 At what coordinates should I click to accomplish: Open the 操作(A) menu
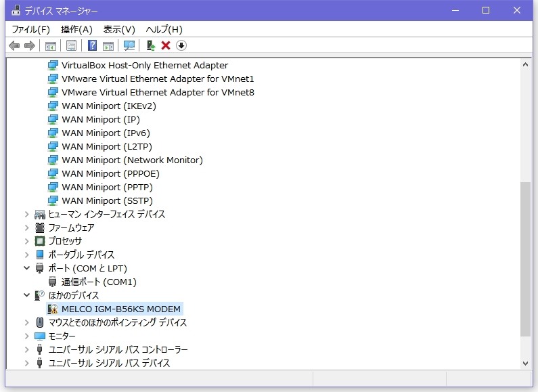click(x=76, y=30)
